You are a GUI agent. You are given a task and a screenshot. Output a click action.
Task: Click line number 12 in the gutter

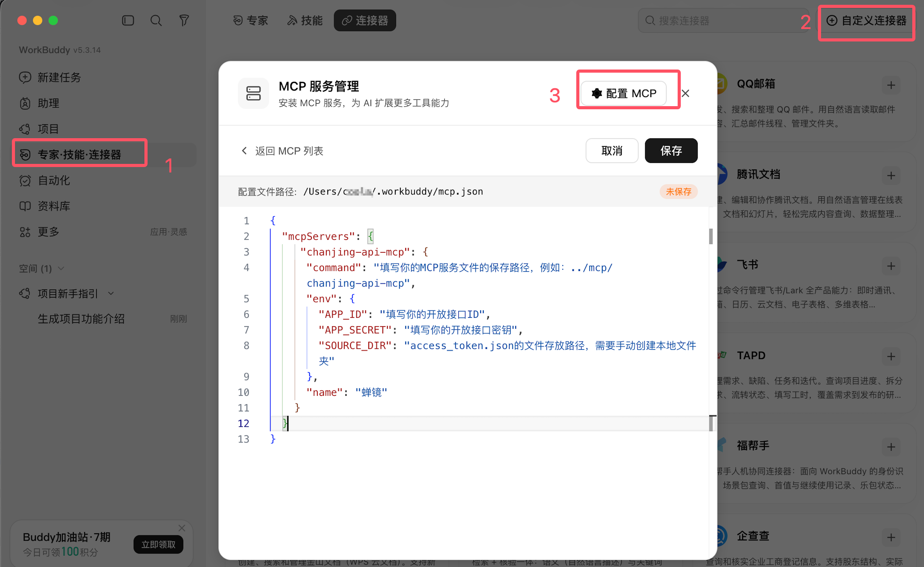point(243,423)
